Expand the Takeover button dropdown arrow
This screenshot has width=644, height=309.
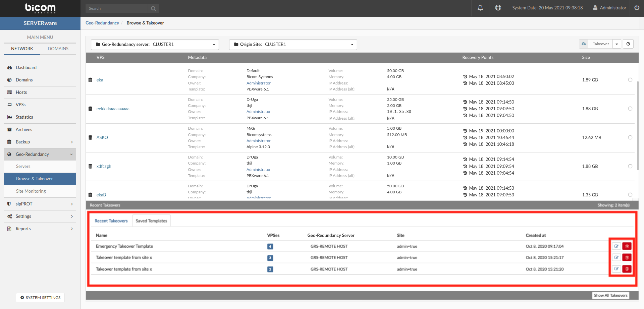pyautogui.click(x=617, y=44)
